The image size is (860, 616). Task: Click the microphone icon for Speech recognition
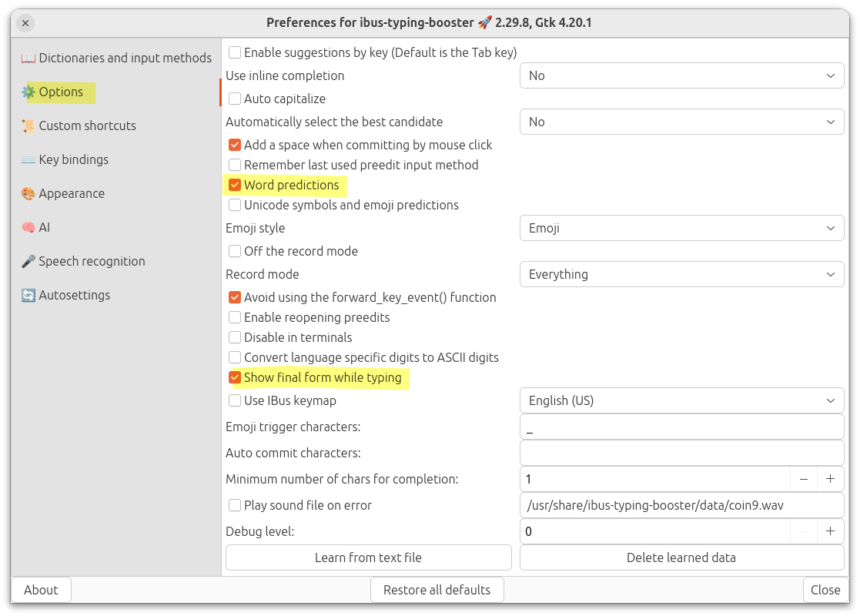click(28, 262)
